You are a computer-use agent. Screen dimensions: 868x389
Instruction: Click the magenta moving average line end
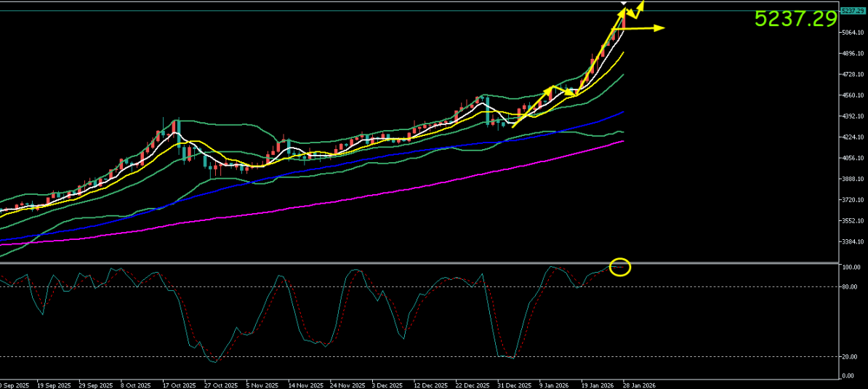tap(622, 142)
